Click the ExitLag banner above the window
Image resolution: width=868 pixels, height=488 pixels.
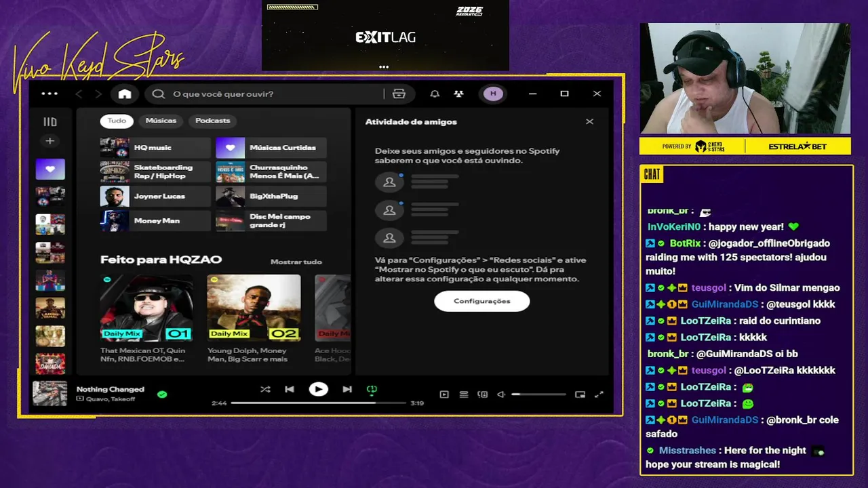(385, 35)
